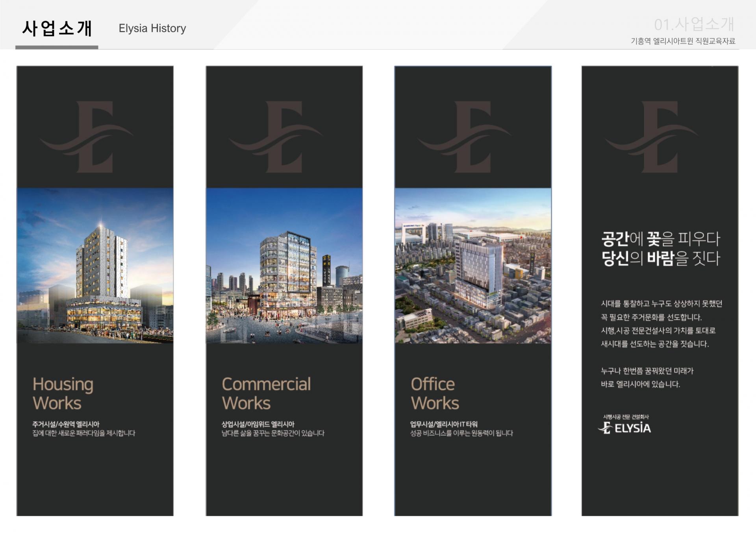Select the Housing Works building rendering

tap(95, 266)
